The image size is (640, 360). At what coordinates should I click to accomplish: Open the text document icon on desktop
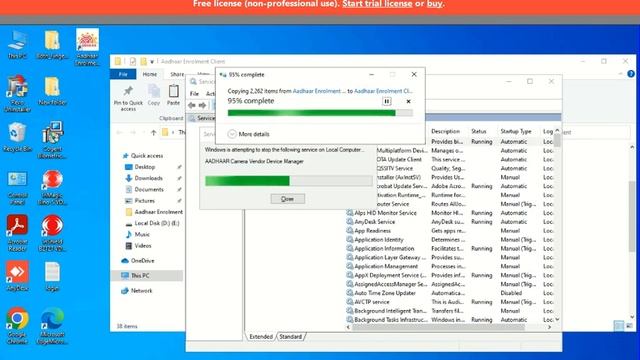[52, 276]
